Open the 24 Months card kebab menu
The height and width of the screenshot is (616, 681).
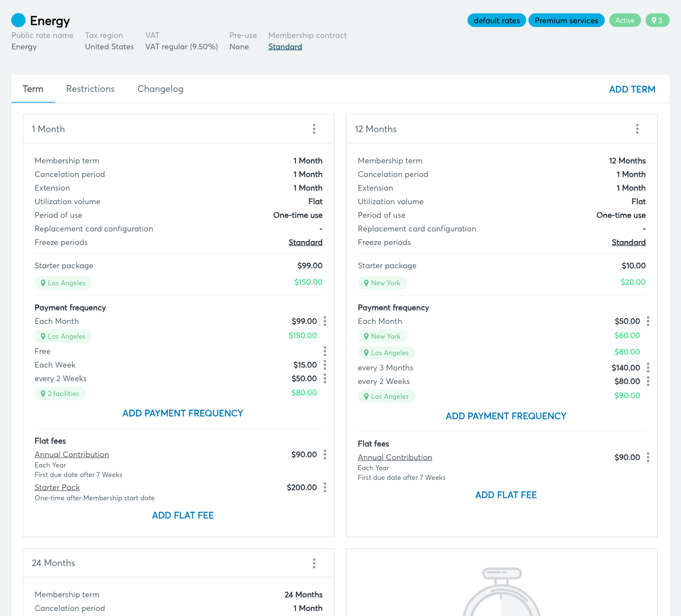[x=314, y=563]
